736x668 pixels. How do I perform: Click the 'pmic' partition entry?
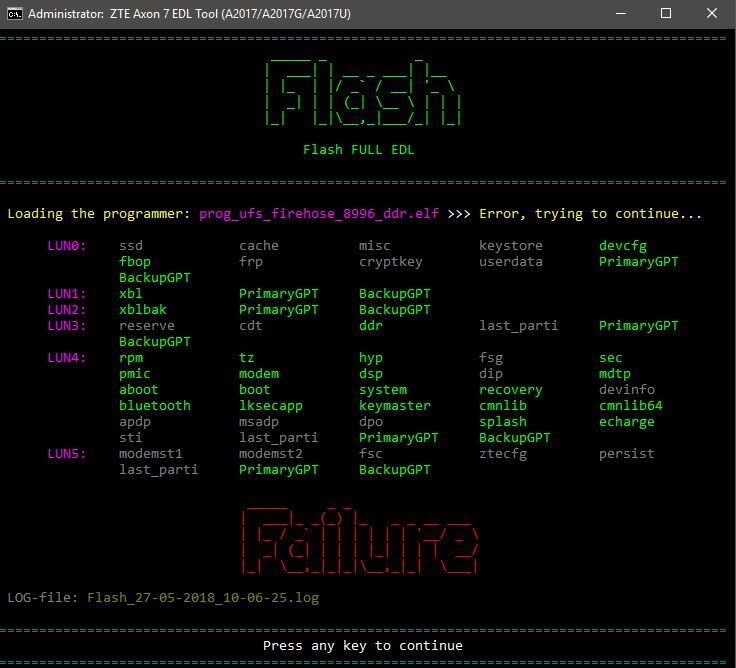tap(135, 374)
